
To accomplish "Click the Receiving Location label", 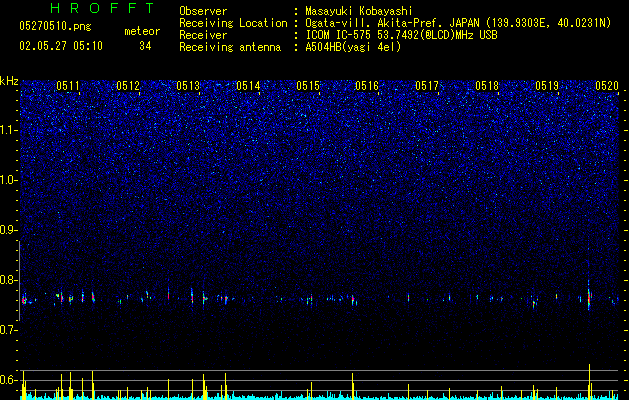I will [233, 23].
